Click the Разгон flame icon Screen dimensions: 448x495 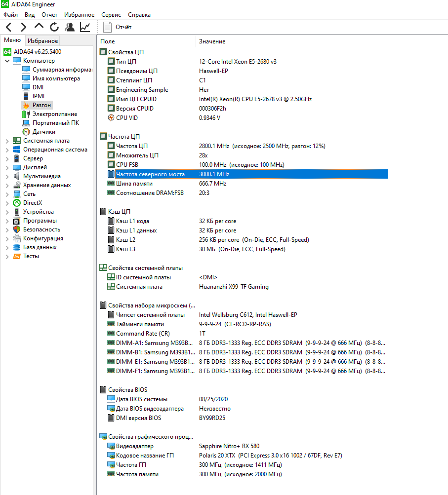[26, 105]
